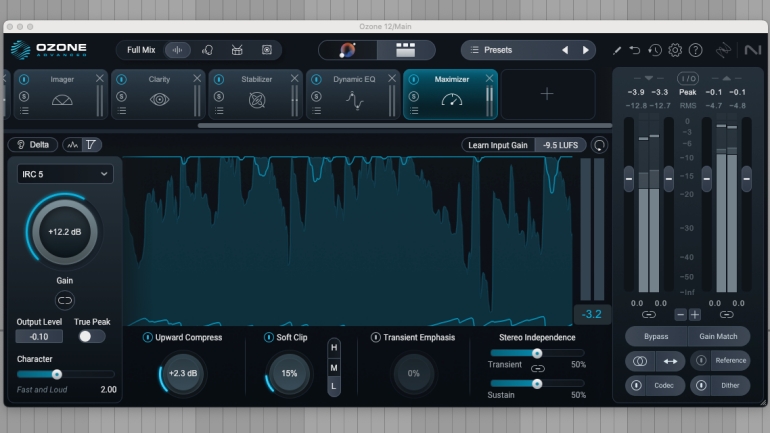Click the circular refresh icon beside LUFS
Image resolution: width=770 pixels, height=433 pixels.
(x=599, y=145)
